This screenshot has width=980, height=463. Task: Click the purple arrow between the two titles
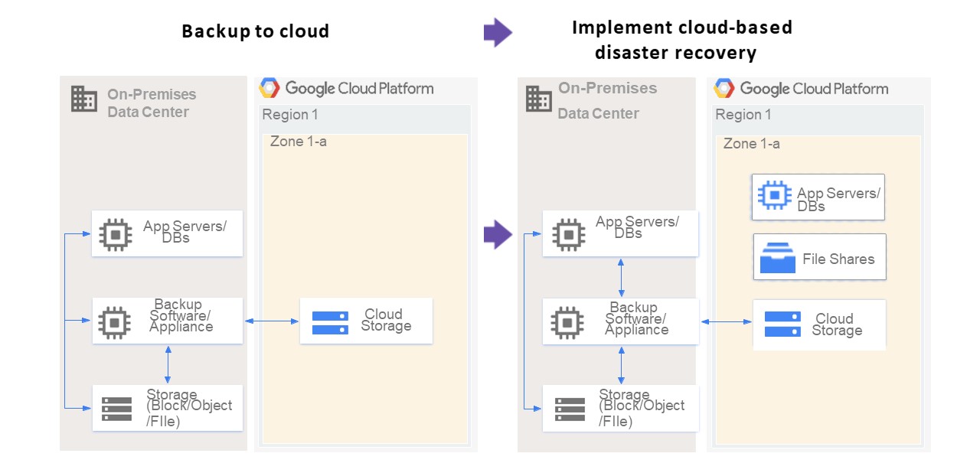click(498, 32)
